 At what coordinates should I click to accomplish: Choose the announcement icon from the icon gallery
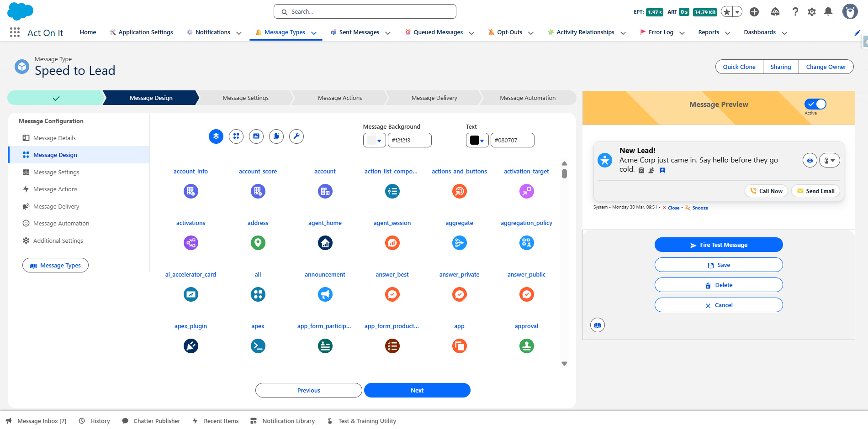point(325,294)
